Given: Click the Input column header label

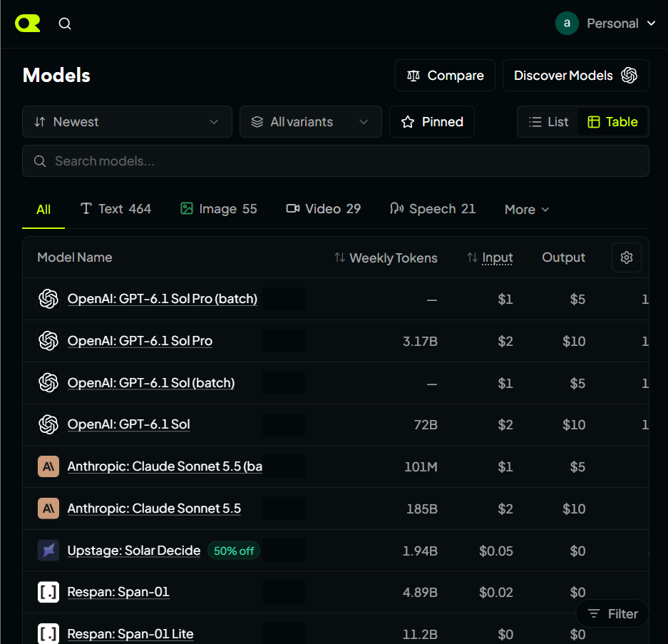Looking at the screenshot, I should [x=497, y=257].
